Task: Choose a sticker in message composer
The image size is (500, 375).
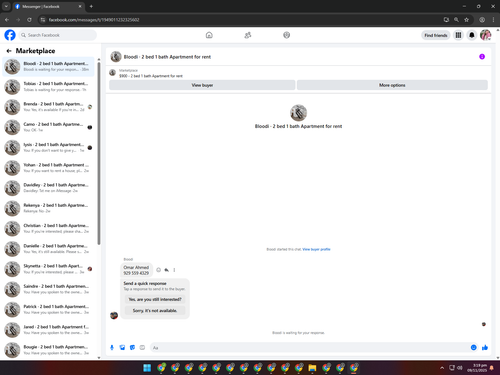Action: (x=132, y=347)
